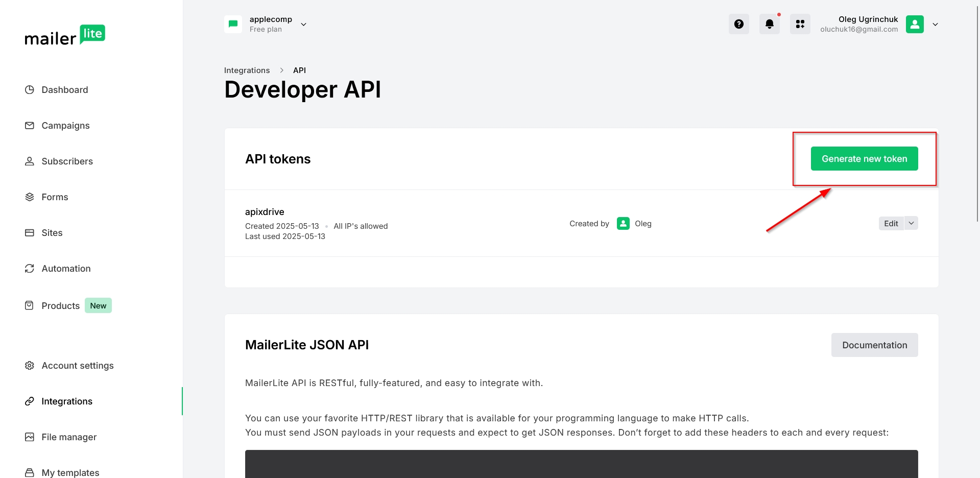Screen dimensions: 980x478
Task: Click the Subscribers person icon
Action: click(30, 161)
